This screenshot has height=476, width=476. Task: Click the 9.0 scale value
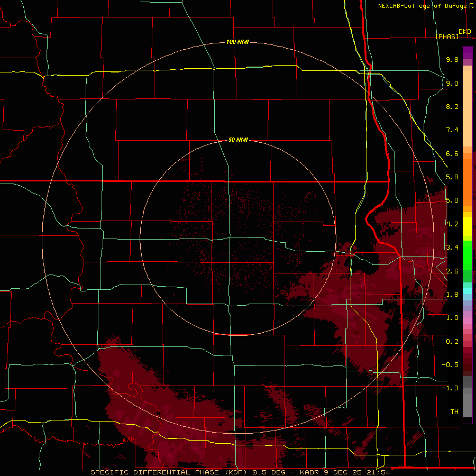(x=452, y=83)
